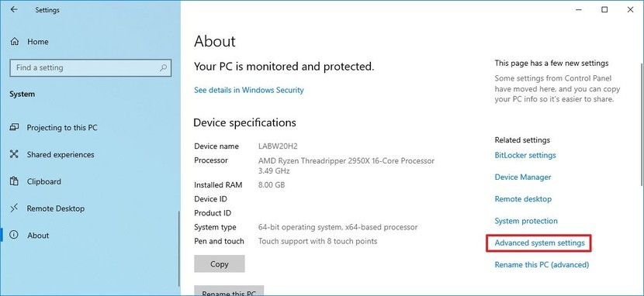Click the main page vertical scrollbar
The width and height of the screenshot is (644, 296).
[x=642, y=123]
